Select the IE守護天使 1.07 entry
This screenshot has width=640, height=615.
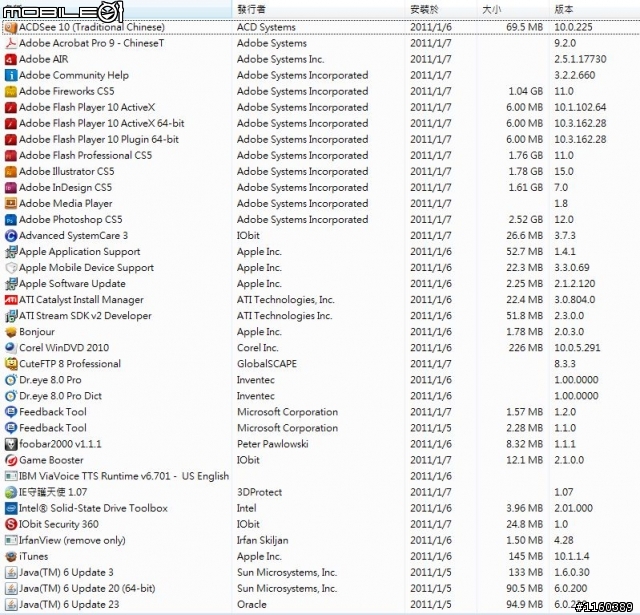tap(53, 492)
